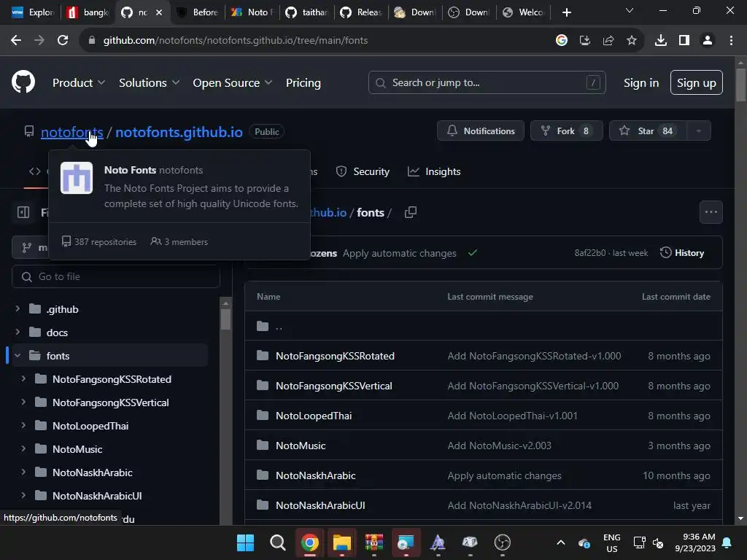747x560 pixels.
Task: Open the GitHub homepage logo
Action: 23,82
